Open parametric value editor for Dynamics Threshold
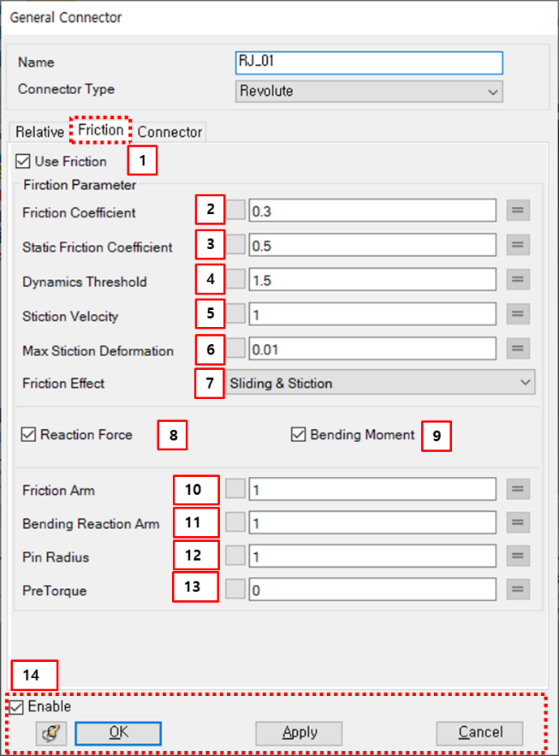The height and width of the screenshot is (756, 559). [x=518, y=279]
